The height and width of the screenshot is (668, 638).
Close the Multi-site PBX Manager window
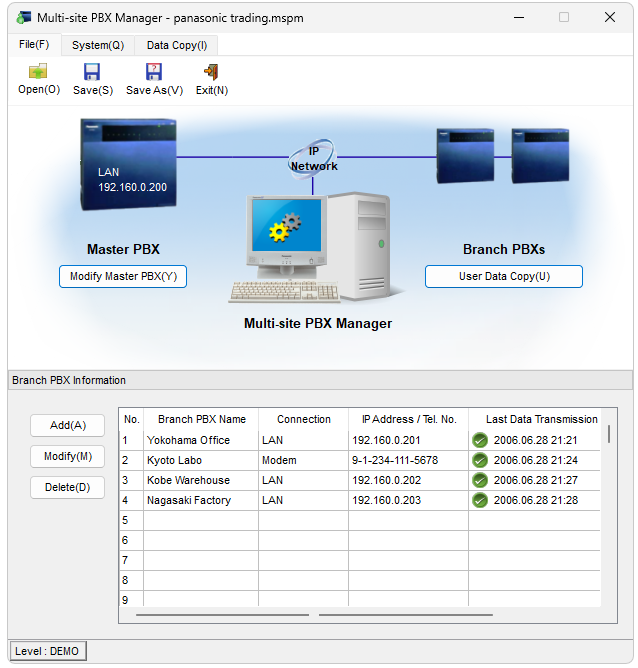pyautogui.click(x=609, y=17)
